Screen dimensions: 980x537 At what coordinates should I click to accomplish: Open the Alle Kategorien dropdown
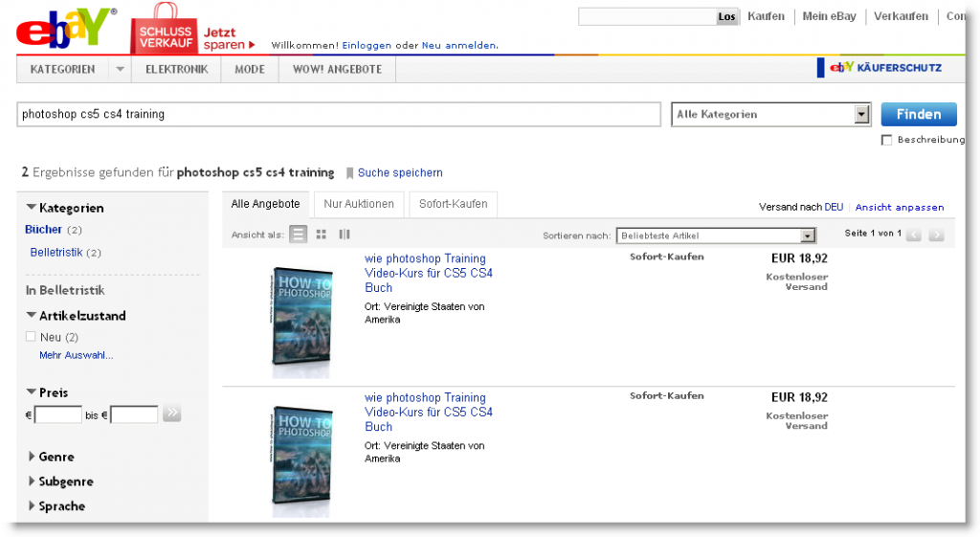(770, 115)
